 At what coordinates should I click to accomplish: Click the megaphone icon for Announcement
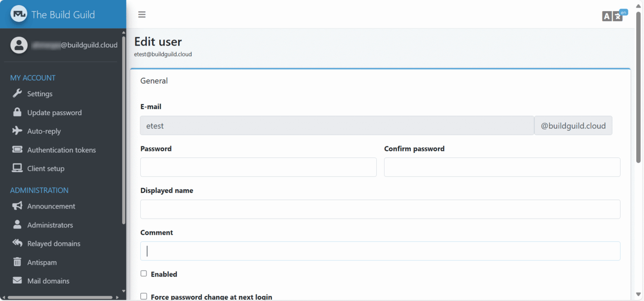17,206
